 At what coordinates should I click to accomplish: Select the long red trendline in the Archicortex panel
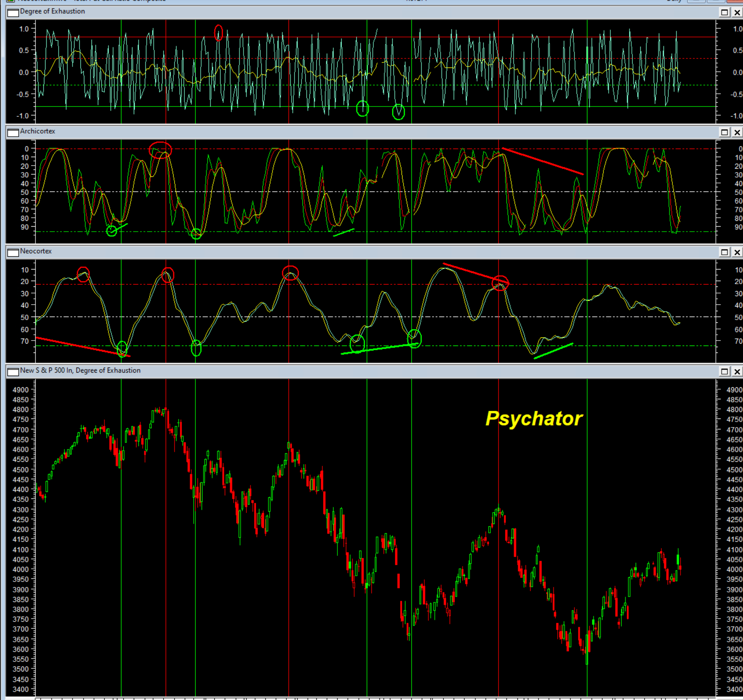coord(542,161)
